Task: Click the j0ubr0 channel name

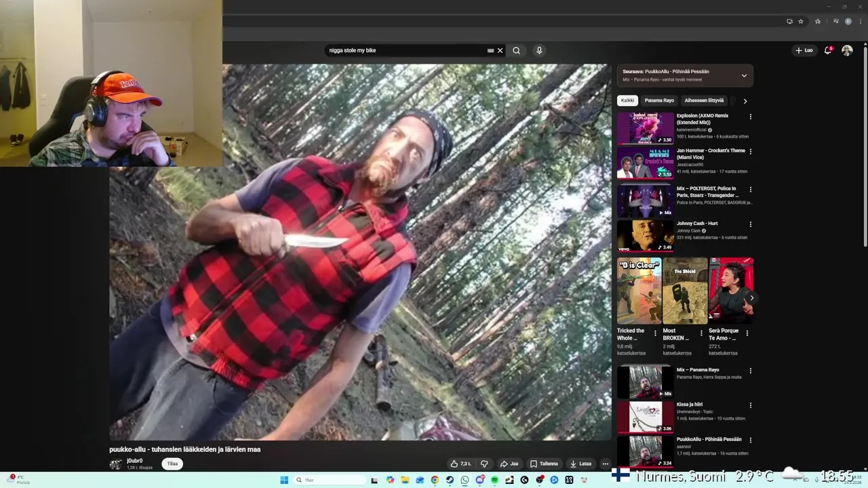Action: [x=134, y=461]
